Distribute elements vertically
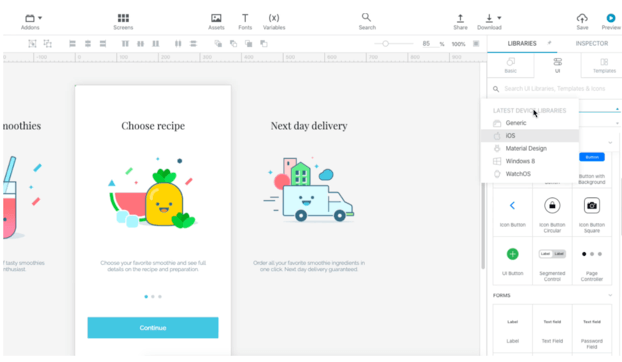 [x=193, y=44]
